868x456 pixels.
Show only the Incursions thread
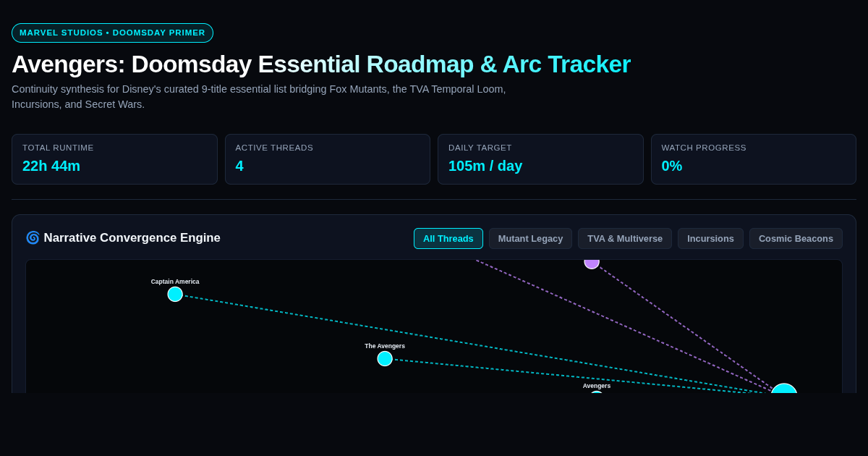pos(710,238)
